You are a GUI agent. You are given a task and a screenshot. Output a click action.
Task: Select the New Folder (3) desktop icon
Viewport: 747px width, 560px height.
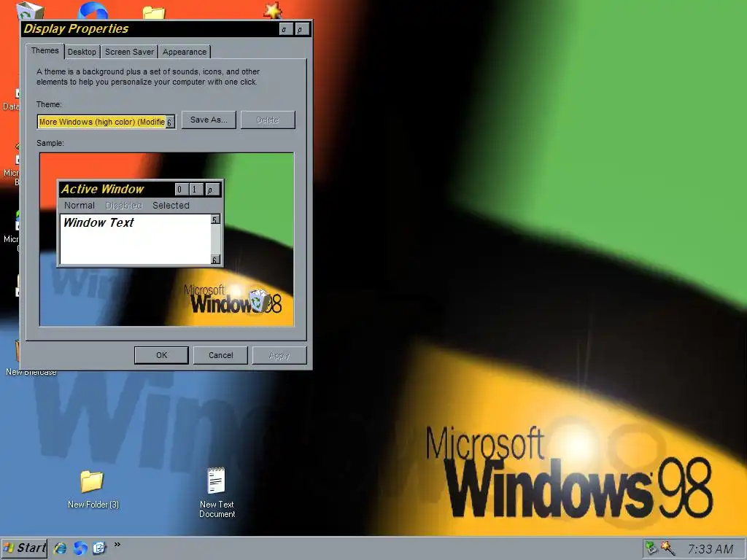click(93, 490)
